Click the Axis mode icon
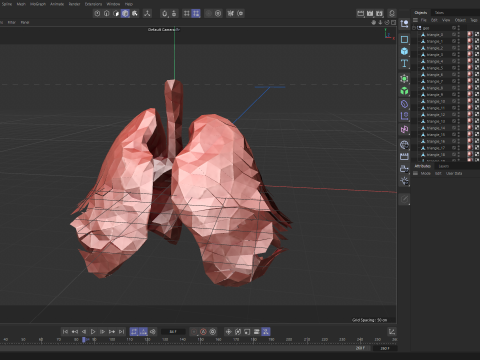The width and height of the screenshot is (480, 360). click(147, 13)
